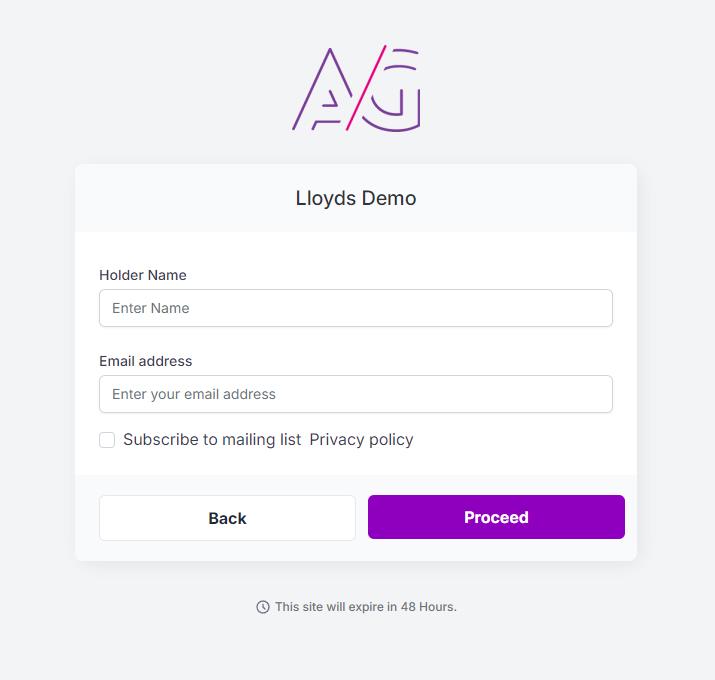
Task: Click the Proceed button
Action: coord(496,517)
